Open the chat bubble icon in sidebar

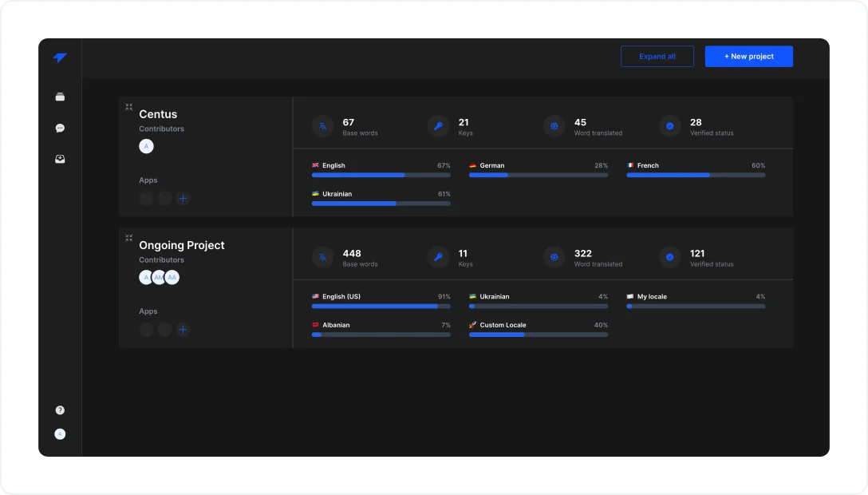click(x=60, y=128)
